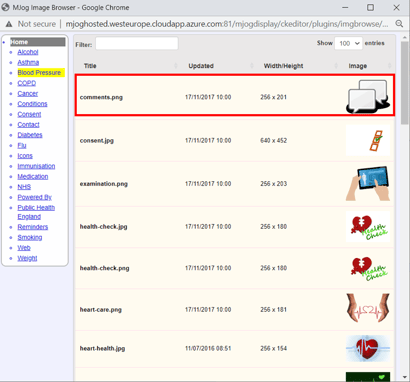Choose the consent.jpg checklist thumbnail image
The width and height of the screenshot is (410, 382).
pyautogui.click(x=368, y=140)
